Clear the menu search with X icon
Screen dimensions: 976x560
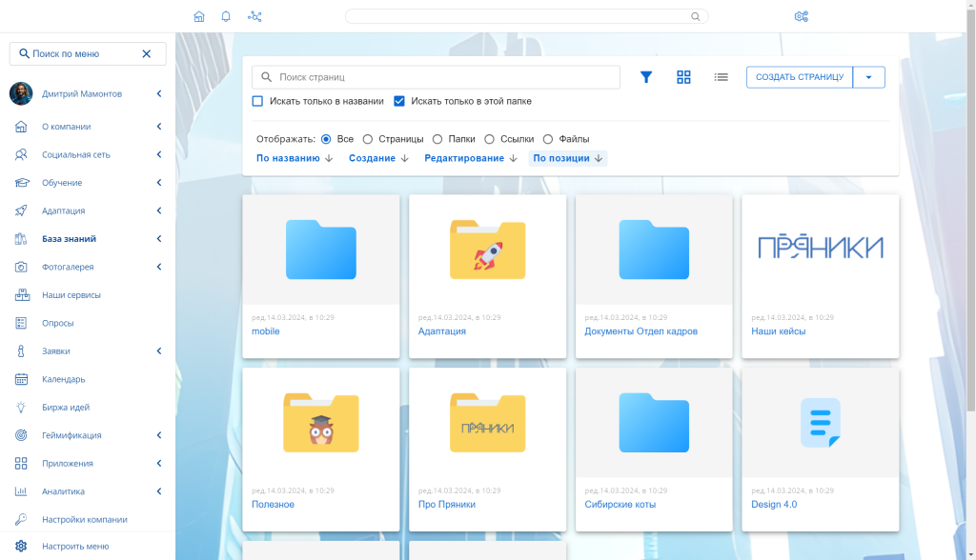(147, 54)
